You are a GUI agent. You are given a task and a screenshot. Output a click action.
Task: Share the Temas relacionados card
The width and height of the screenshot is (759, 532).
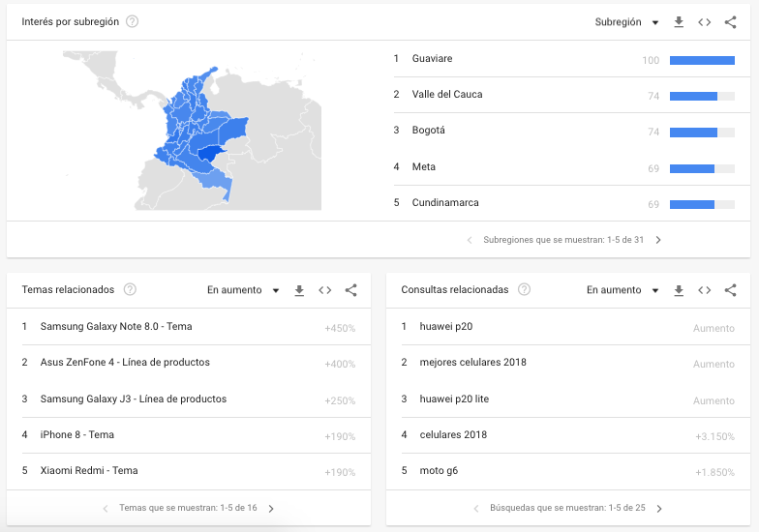coord(350,290)
